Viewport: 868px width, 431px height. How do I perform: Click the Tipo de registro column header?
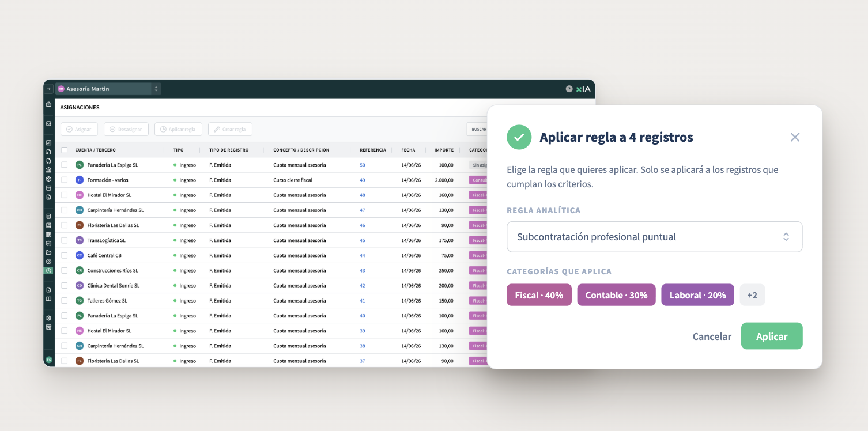229,150
